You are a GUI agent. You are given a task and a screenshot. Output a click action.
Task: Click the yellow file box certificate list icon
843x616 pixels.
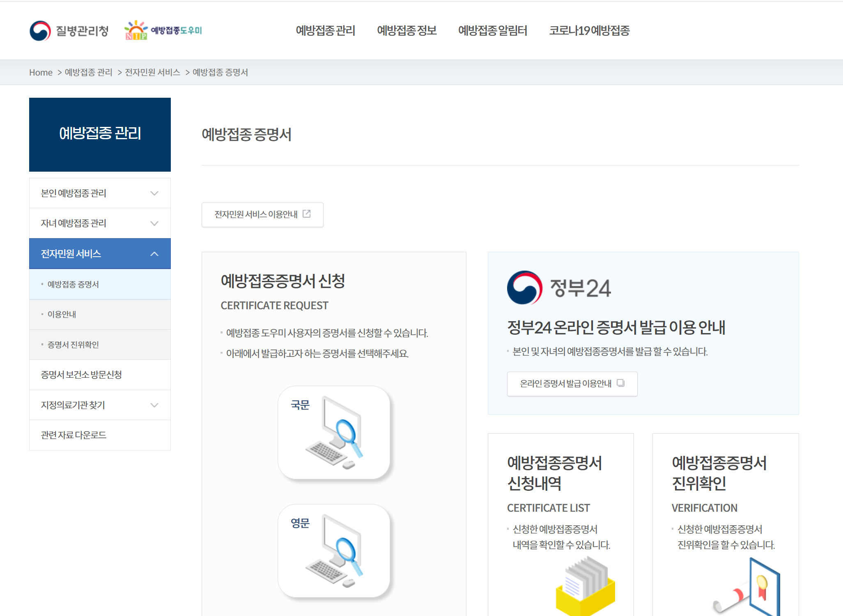[585, 587]
